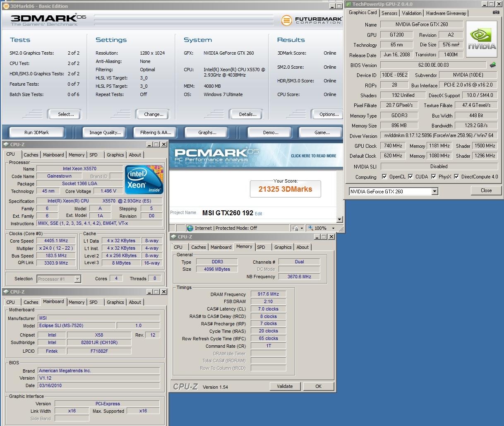This screenshot has width=504, height=426.
Task: Click the Close button in GPU-Z
Action: pyautogui.click(x=486, y=190)
